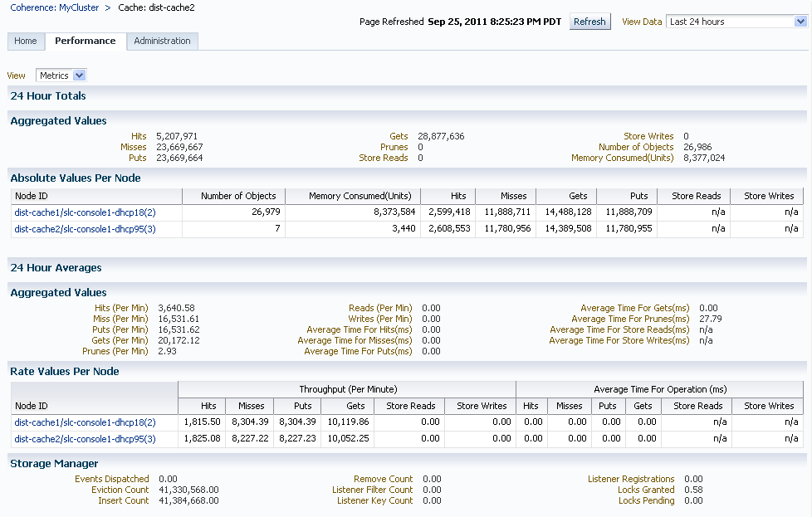Select Average Time For Prunes value 27.79
This screenshot has height=517, width=812.
711,319
